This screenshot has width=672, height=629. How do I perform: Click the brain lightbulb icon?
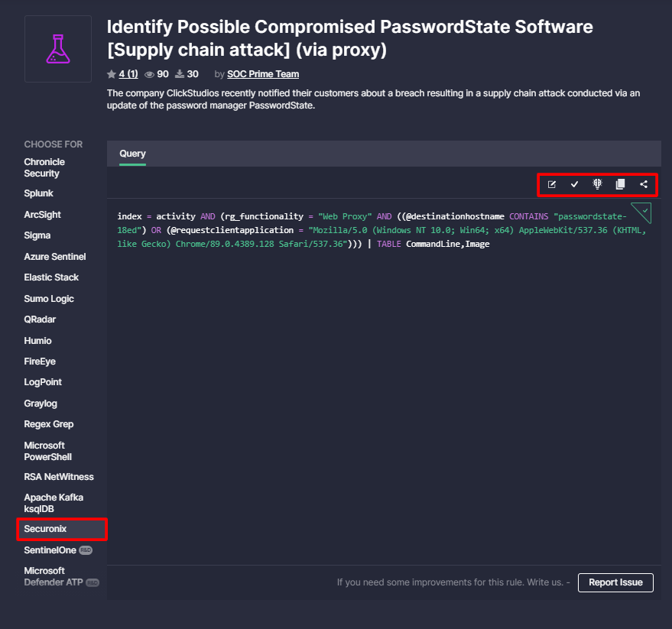pyautogui.click(x=597, y=184)
